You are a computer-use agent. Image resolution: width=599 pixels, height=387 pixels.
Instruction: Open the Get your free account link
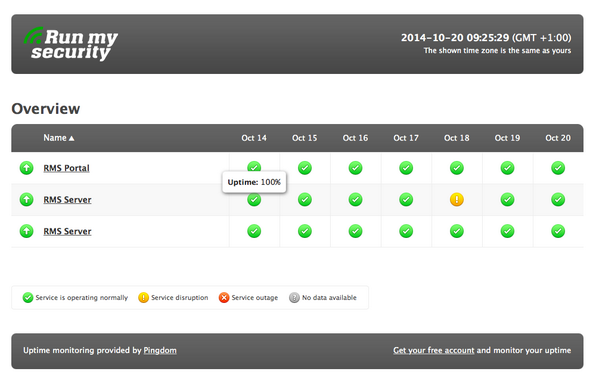pos(434,350)
